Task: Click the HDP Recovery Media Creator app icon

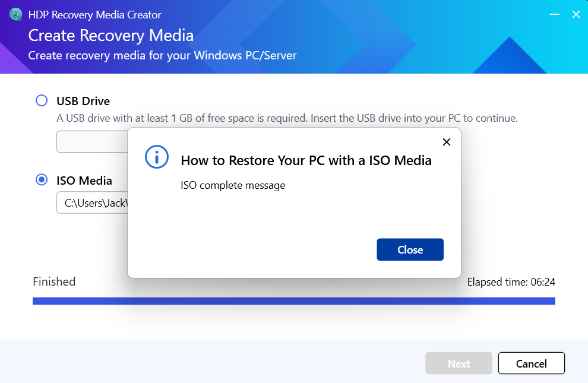Action: pyautogui.click(x=15, y=14)
